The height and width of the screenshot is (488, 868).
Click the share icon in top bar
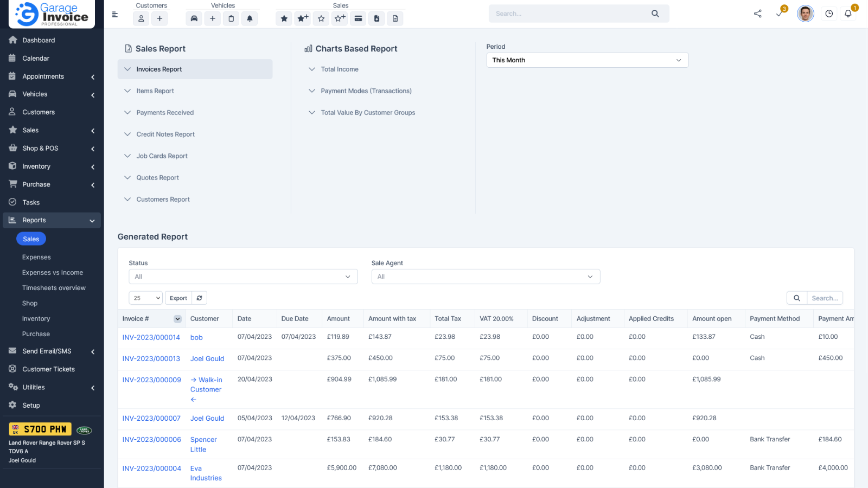(x=757, y=14)
